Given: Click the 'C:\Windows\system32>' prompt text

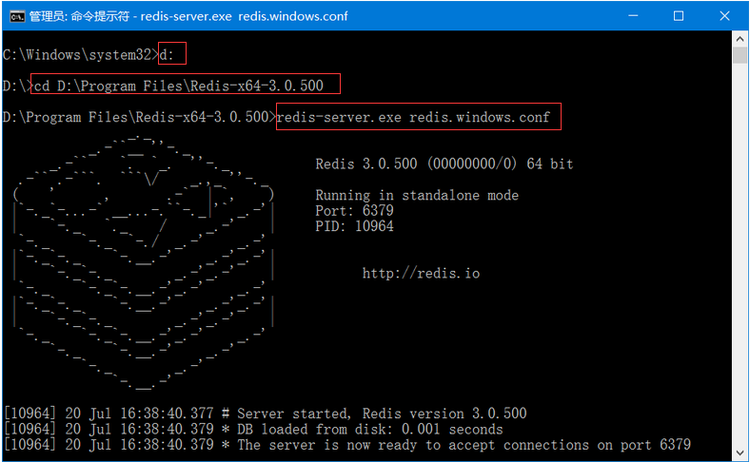Looking at the screenshot, I should coord(80,55).
